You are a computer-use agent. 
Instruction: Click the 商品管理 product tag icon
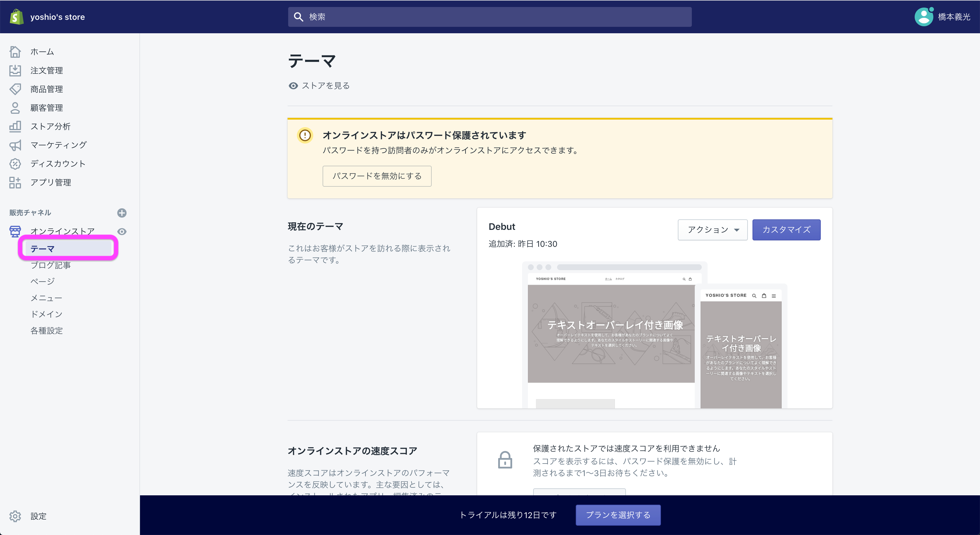click(x=15, y=89)
